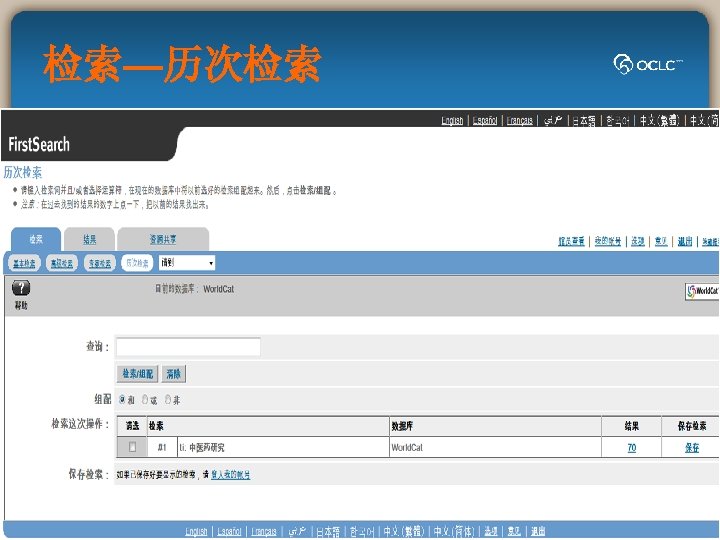Select 中文(繁體) in footer bar

click(404, 531)
